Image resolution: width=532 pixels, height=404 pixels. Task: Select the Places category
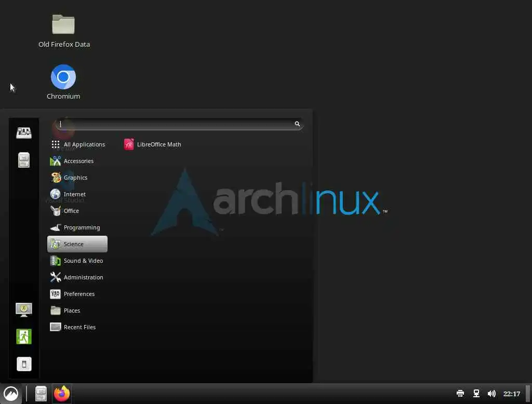click(x=78, y=311)
